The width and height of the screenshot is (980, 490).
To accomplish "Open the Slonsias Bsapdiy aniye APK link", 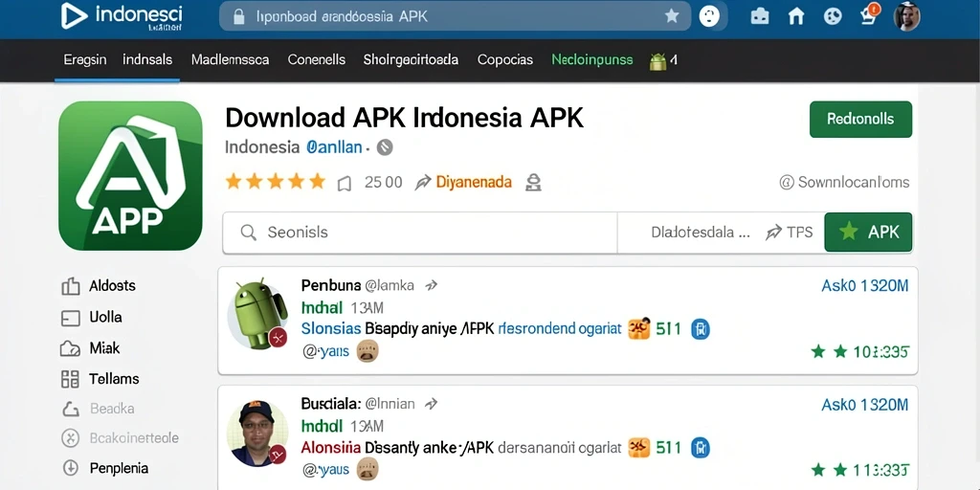I will coord(461,328).
